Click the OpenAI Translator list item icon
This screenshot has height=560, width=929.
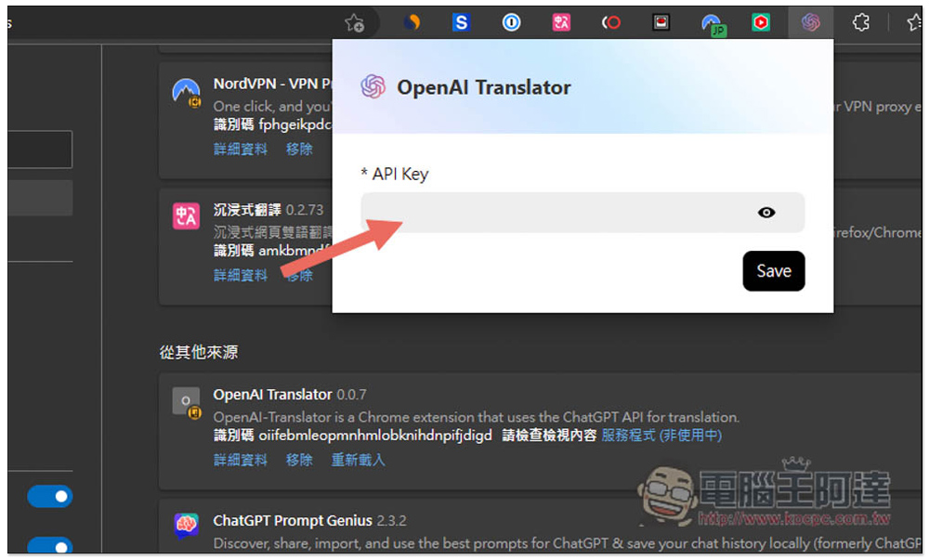(187, 402)
